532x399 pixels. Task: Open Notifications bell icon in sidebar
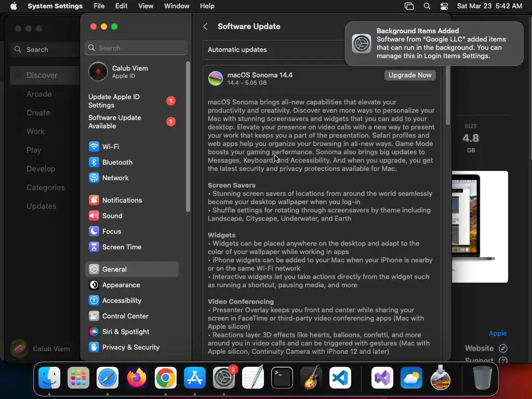tap(94, 200)
